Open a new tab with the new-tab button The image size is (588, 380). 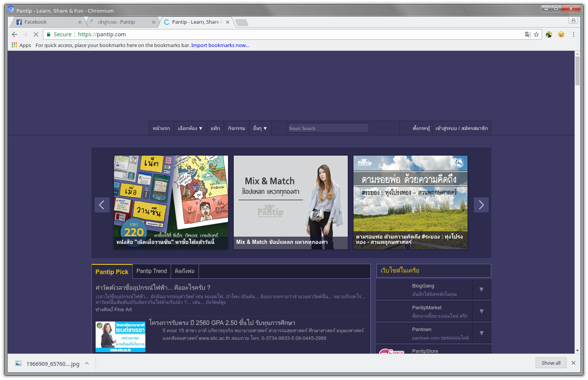pos(242,23)
